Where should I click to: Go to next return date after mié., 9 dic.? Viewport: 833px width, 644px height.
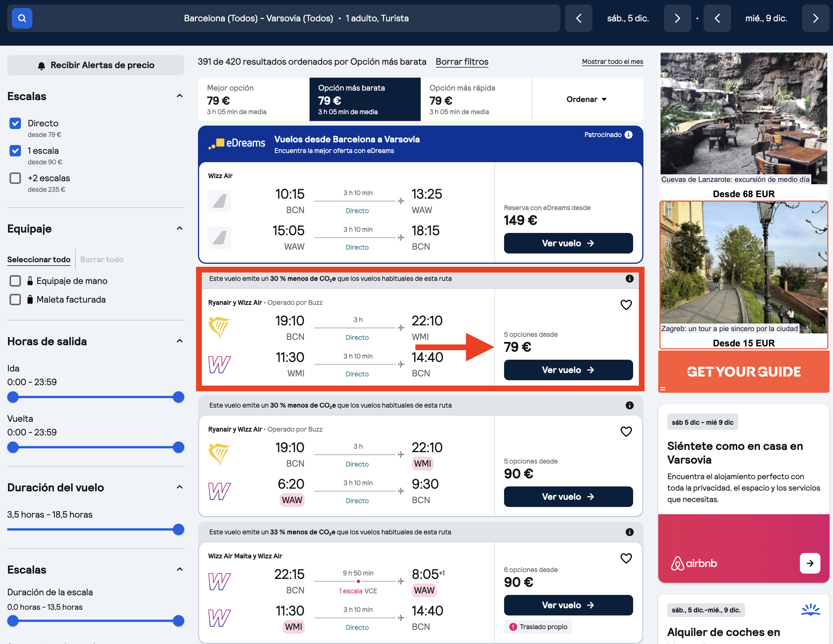(815, 18)
